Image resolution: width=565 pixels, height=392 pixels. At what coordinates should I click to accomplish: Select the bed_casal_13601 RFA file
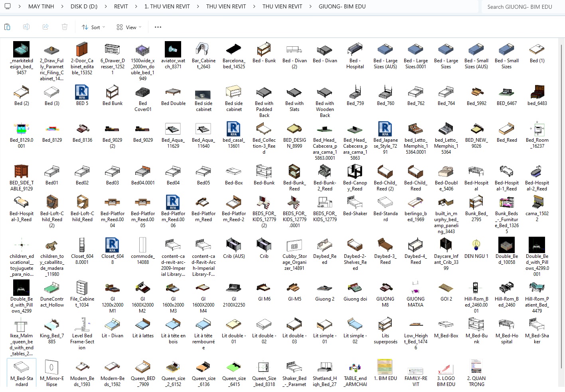tap(233, 129)
